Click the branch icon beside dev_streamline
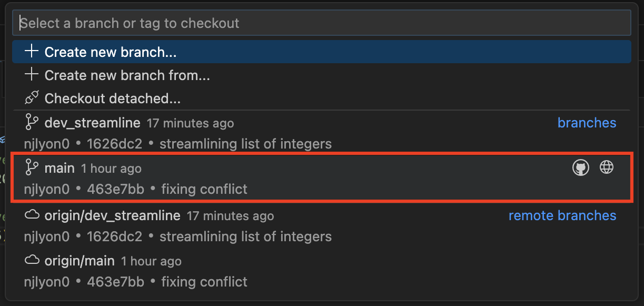The height and width of the screenshot is (306, 644). 32,122
